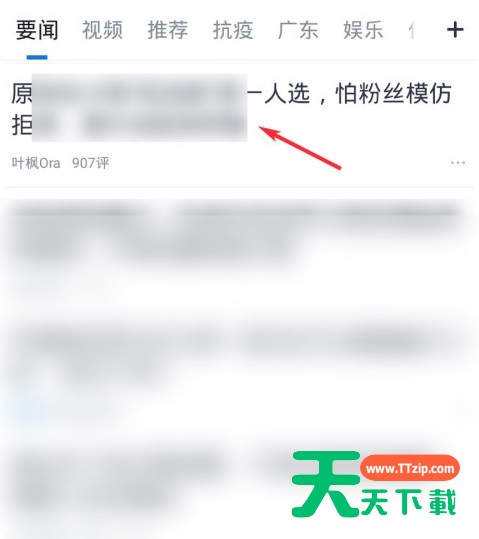Tap the plus icon to add channels
The width and height of the screenshot is (479, 539).
[455, 30]
